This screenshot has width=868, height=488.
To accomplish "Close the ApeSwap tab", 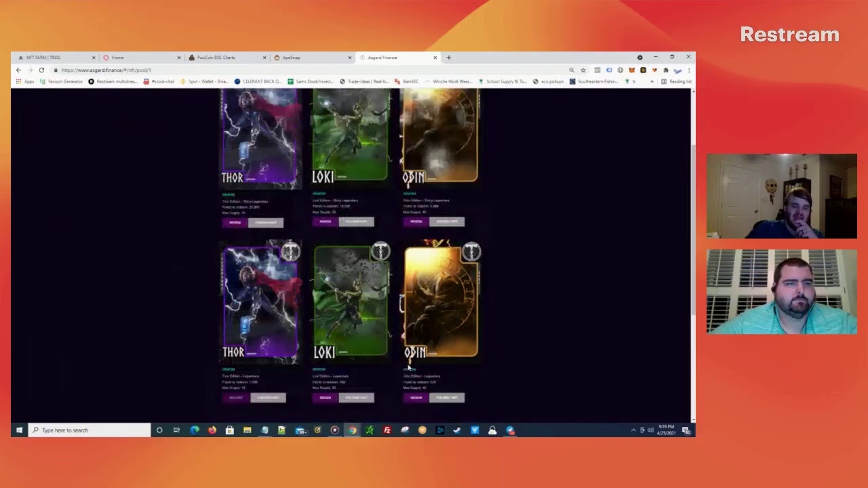I will pos(350,58).
